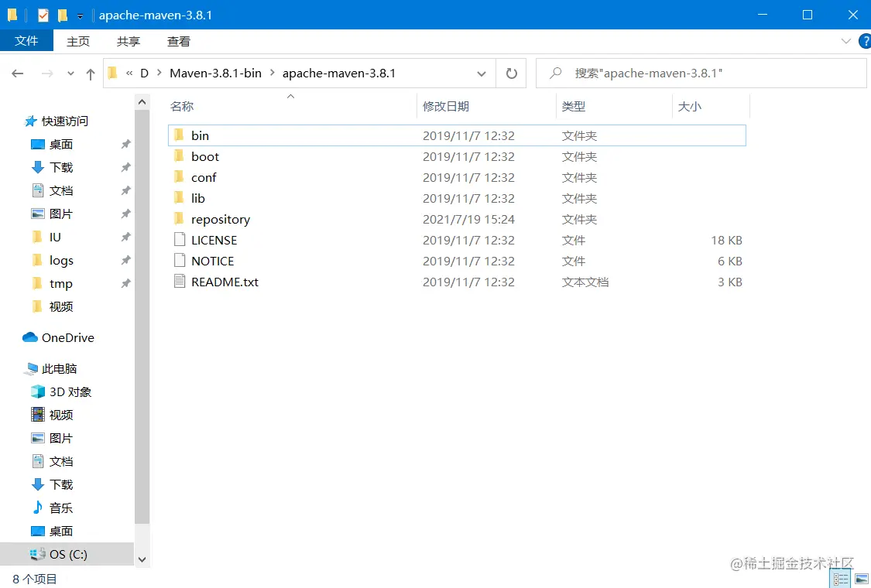Expand the ribbon chevron

coord(846,41)
